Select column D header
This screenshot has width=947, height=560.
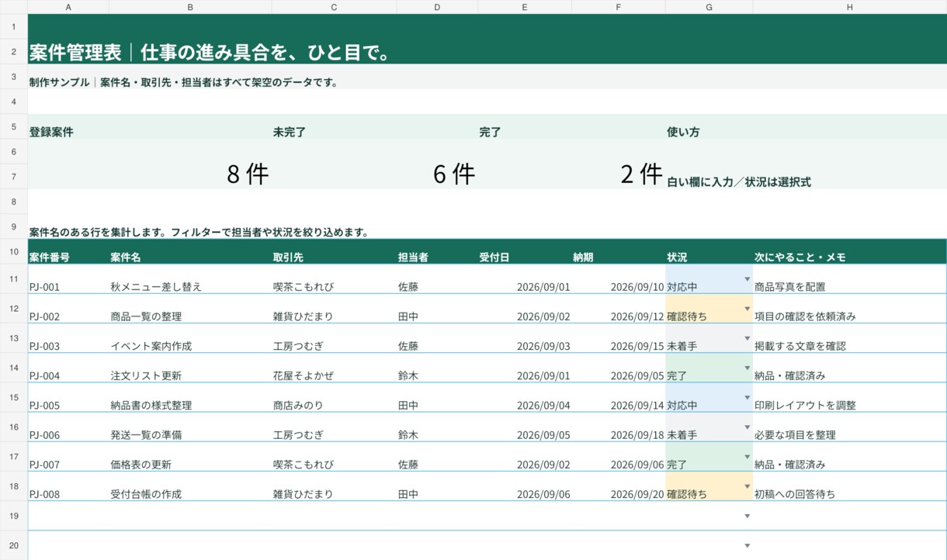coord(437,7)
